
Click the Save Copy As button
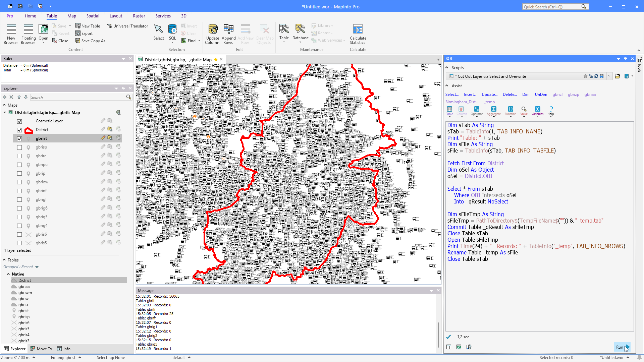click(90, 41)
